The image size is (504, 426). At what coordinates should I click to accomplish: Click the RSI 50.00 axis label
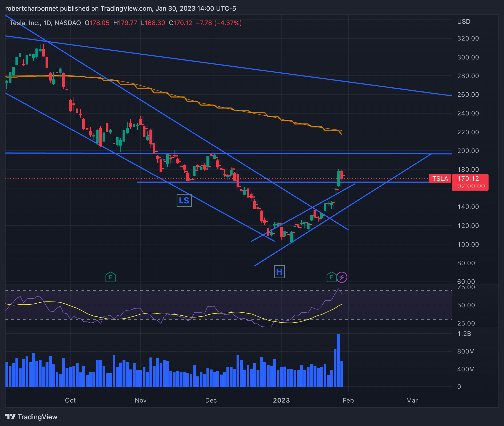click(466, 305)
